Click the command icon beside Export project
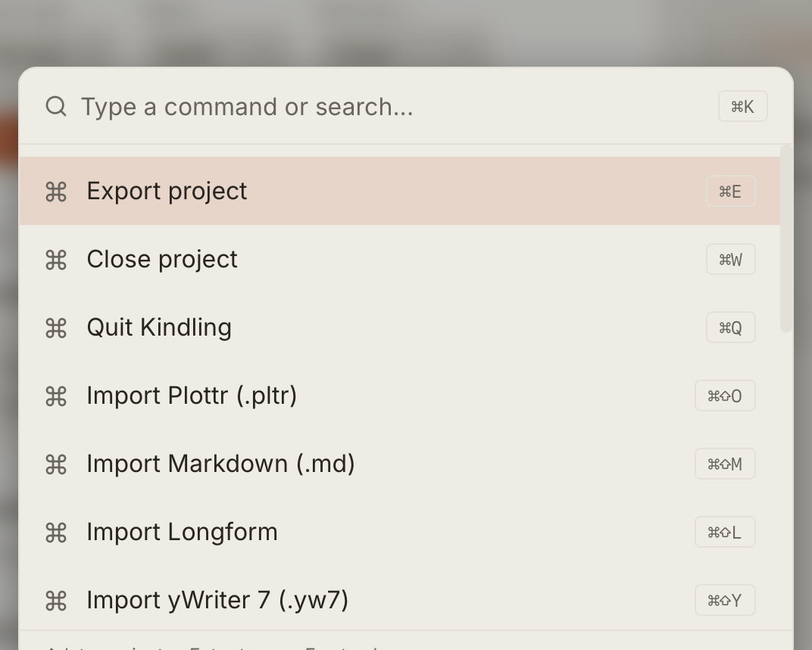The image size is (812, 650). (x=55, y=192)
